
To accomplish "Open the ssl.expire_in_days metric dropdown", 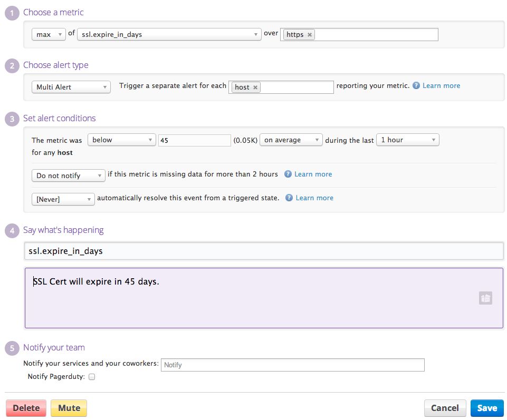I will point(169,34).
